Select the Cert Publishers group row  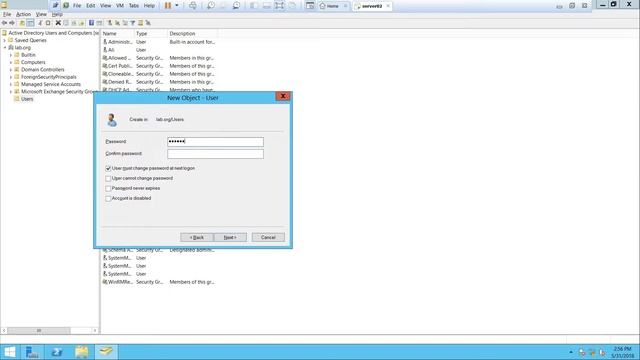[159, 66]
